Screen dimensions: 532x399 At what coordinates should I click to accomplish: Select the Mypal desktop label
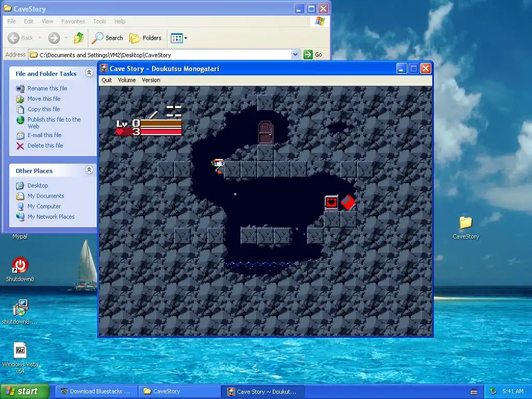pyautogui.click(x=20, y=236)
